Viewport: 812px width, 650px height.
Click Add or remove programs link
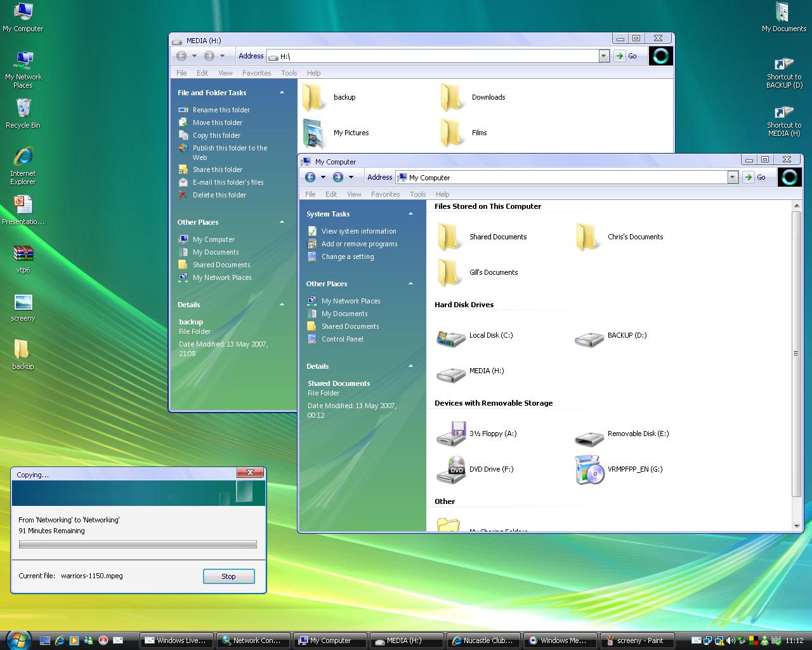click(x=359, y=244)
